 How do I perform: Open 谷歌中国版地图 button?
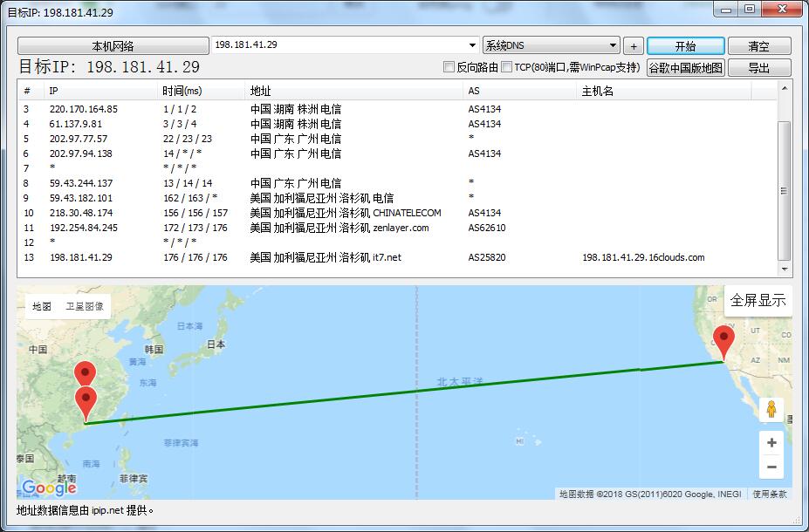click(685, 68)
